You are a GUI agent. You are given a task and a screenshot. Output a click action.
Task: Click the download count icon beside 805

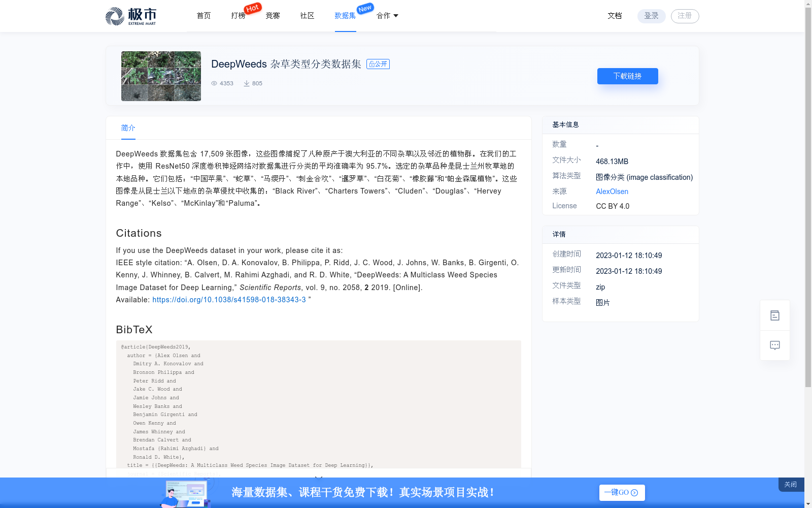click(247, 83)
